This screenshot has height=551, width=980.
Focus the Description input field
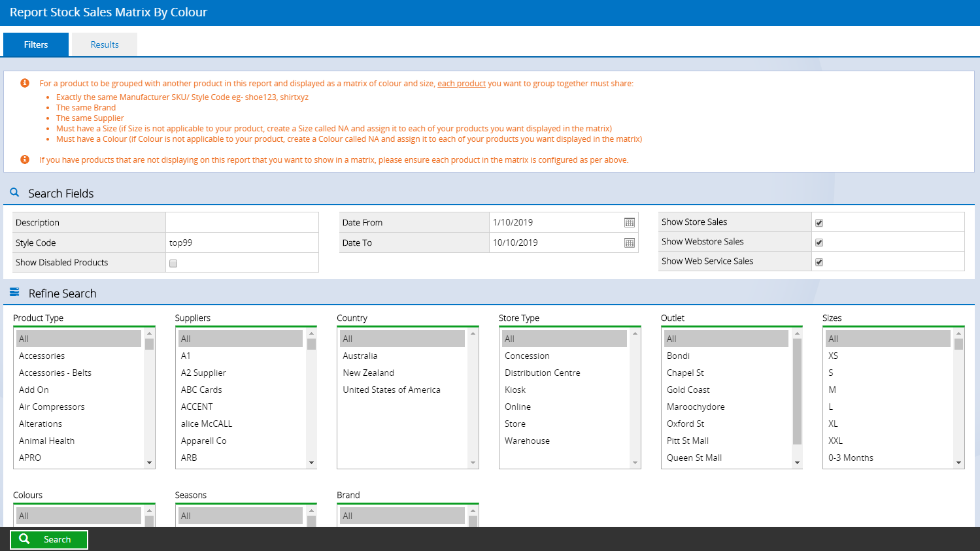point(242,222)
